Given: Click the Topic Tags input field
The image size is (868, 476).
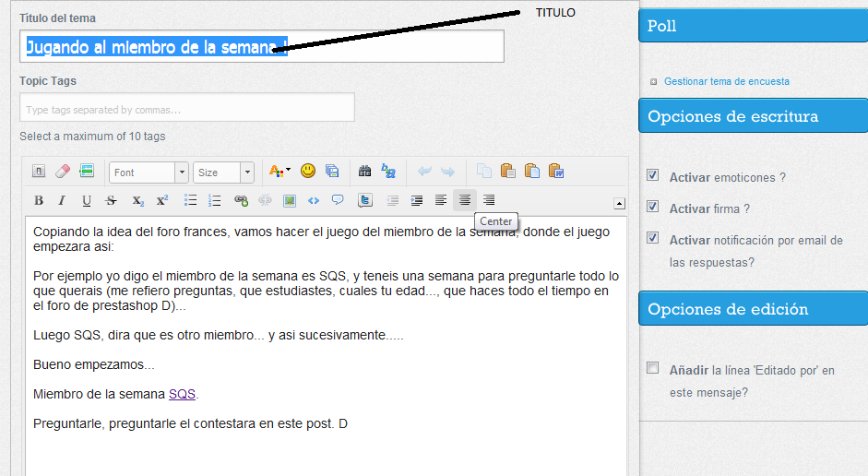Looking at the screenshot, I should click(187, 109).
